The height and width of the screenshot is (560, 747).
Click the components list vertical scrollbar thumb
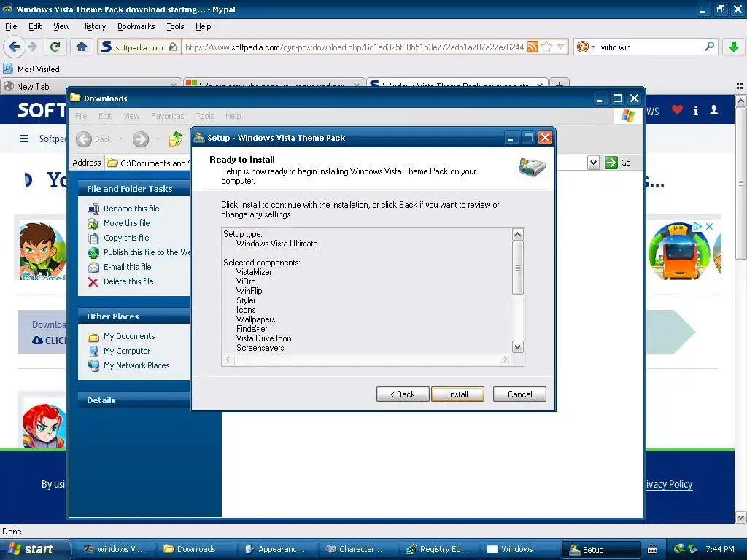518,268
